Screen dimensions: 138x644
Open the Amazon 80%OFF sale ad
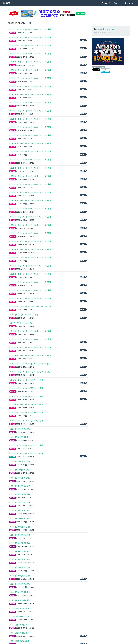(x=108, y=52)
